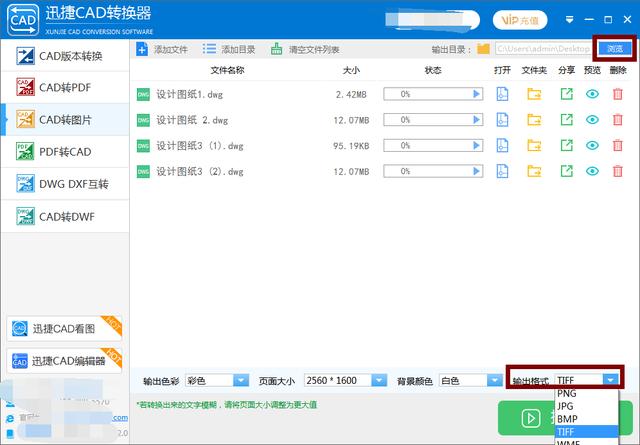Click the 迅捷CAD转换器 logo icon
The width and height of the screenshot is (640, 445).
point(23,20)
